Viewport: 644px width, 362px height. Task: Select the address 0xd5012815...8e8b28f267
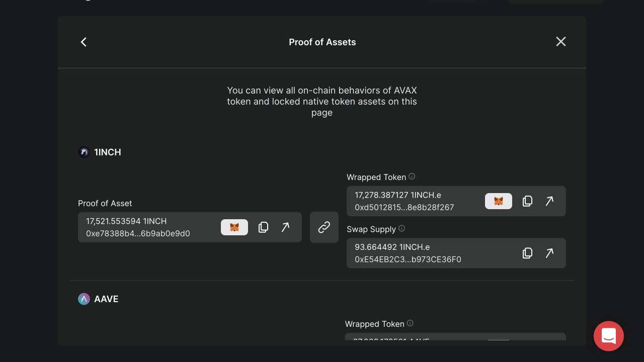(x=405, y=207)
